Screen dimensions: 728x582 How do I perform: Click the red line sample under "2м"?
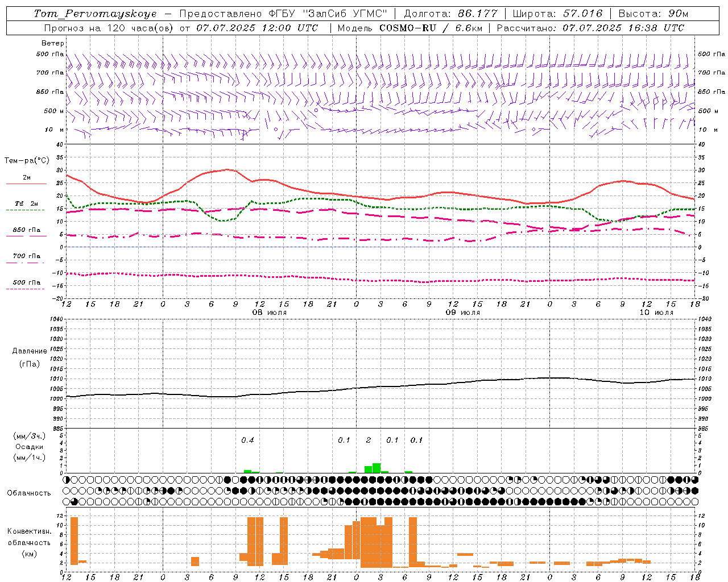[26, 184]
